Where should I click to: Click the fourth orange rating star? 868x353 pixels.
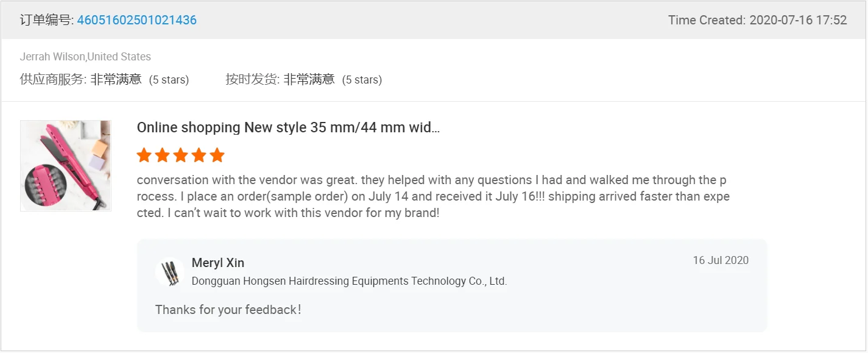pyautogui.click(x=199, y=155)
